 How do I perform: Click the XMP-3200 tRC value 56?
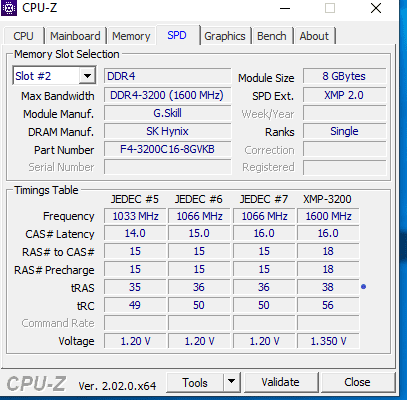click(328, 305)
